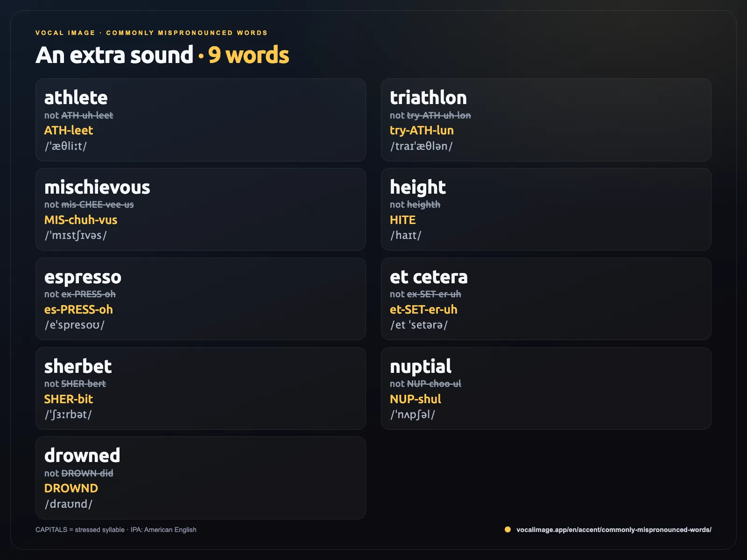Click the pronunciation 'MIS-chuh-vus'
This screenshot has width=747, height=560.
[81, 220]
